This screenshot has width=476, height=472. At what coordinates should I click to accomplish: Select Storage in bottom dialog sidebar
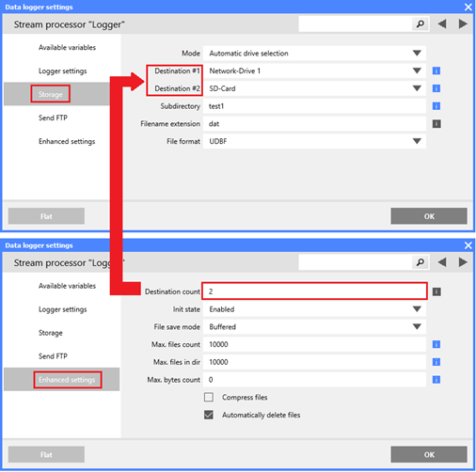click(51, 333)
